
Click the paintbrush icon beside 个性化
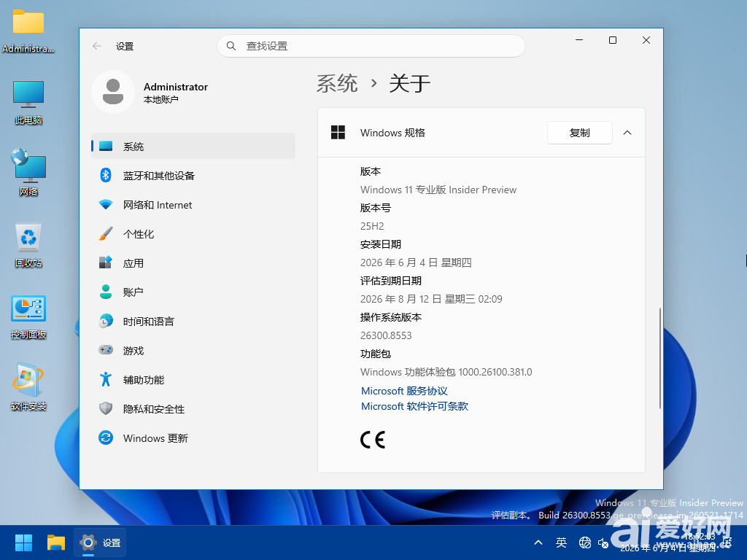click(x=106, y=234)
